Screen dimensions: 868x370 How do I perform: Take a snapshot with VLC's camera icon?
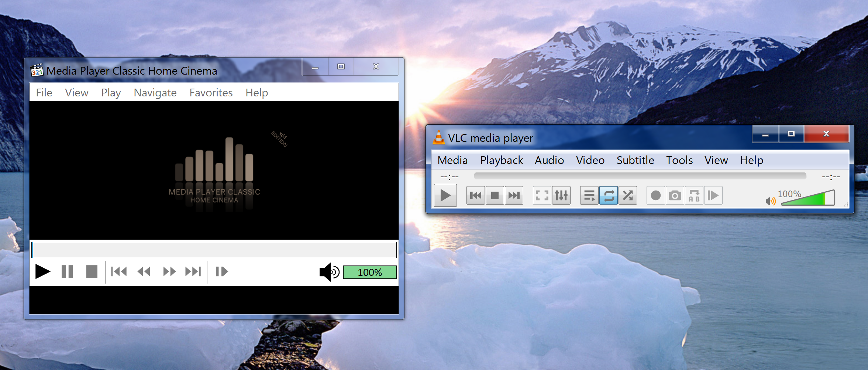pyautogui.click(x=675, y=195)
